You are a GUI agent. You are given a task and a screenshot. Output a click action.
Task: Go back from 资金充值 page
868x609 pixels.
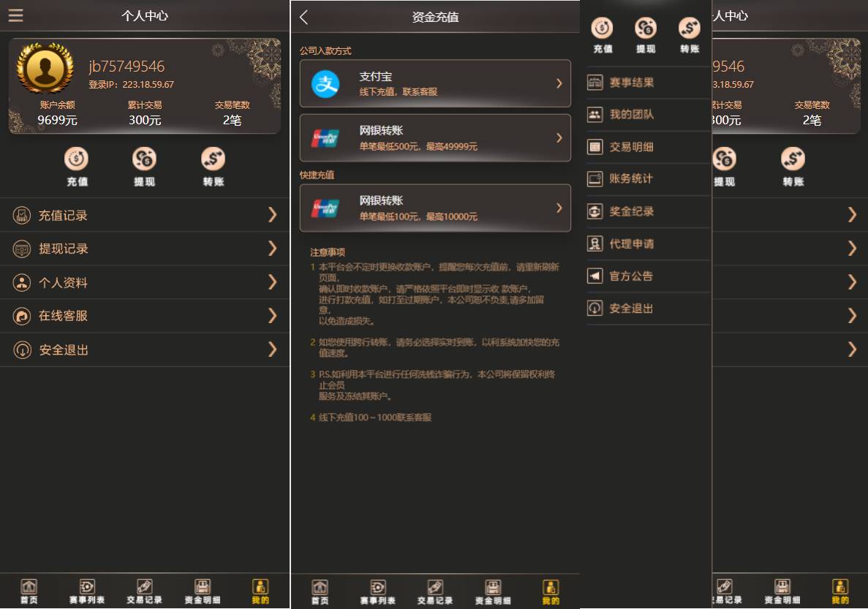303,17
